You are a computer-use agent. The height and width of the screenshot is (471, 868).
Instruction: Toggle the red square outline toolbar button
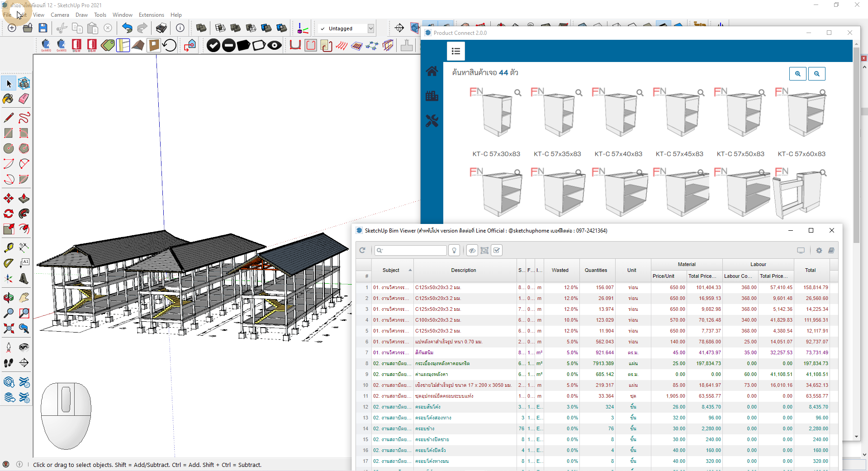tap(311, 45)
